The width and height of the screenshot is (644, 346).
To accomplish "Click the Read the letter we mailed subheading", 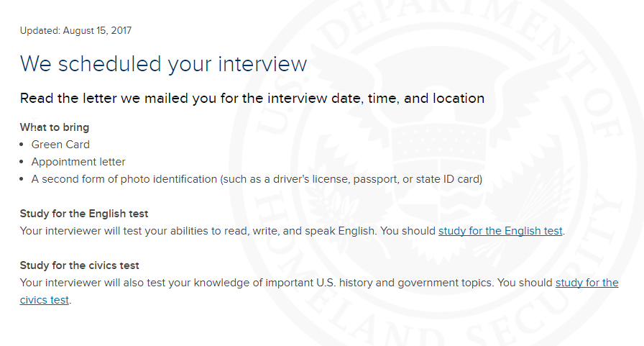I will click(252, 99).
